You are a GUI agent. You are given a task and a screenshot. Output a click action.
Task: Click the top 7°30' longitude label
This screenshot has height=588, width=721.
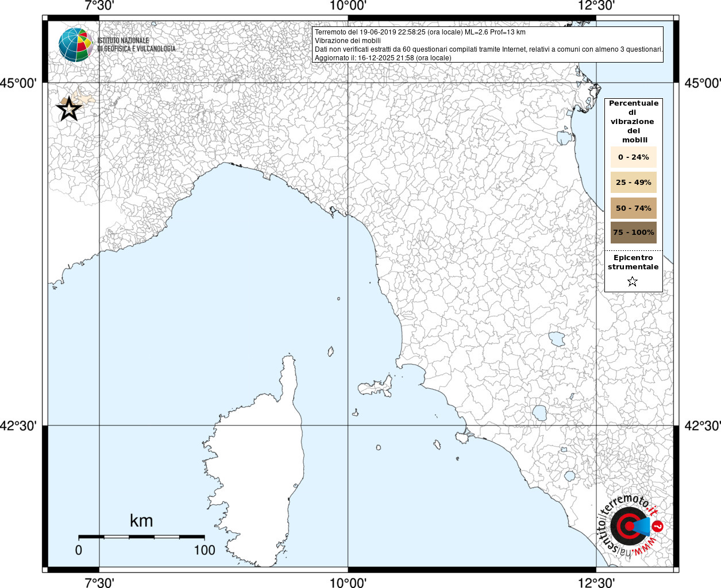99,6
